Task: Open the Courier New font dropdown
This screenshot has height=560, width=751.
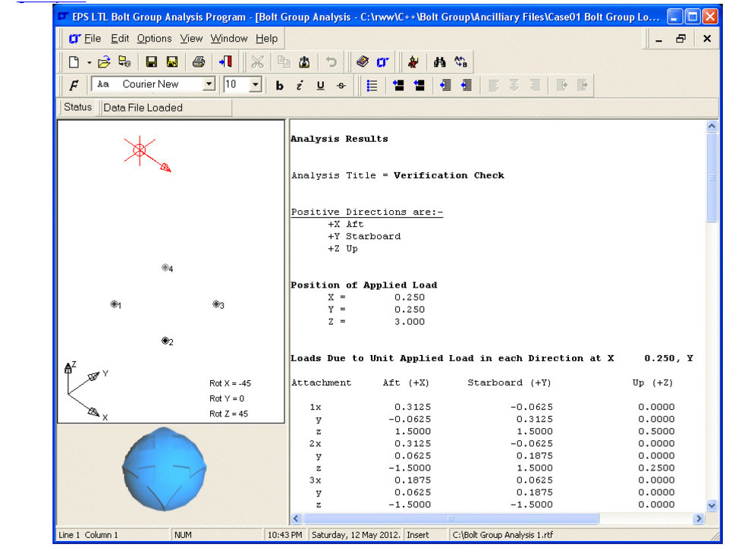Action: (x=209, y=84)
